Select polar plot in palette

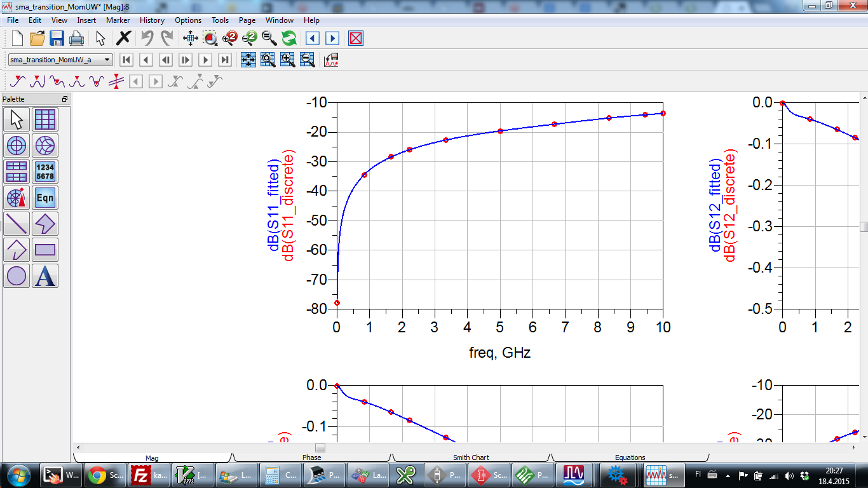[x=17, y=145]
